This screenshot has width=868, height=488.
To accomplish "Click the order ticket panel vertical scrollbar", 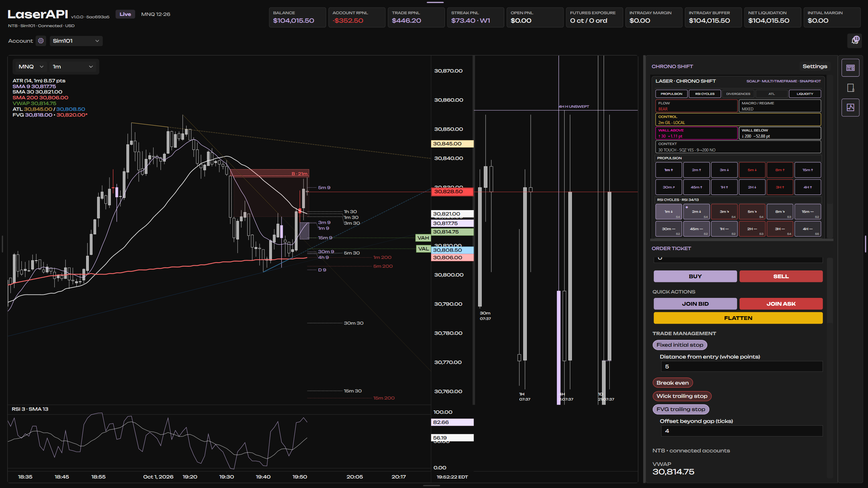I will 830,368.
